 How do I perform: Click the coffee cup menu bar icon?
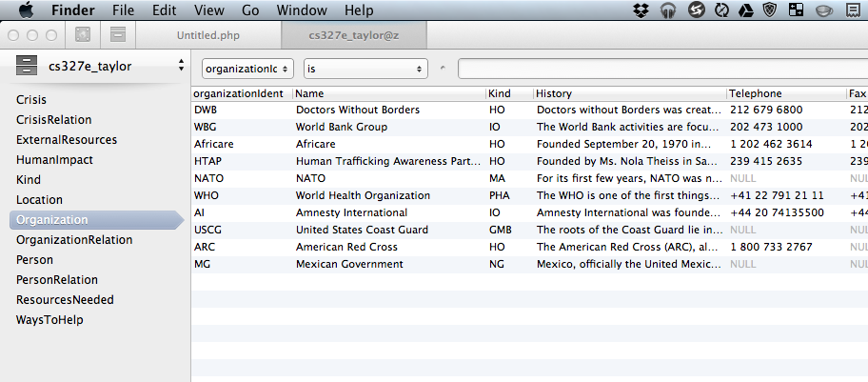[824, 10]
